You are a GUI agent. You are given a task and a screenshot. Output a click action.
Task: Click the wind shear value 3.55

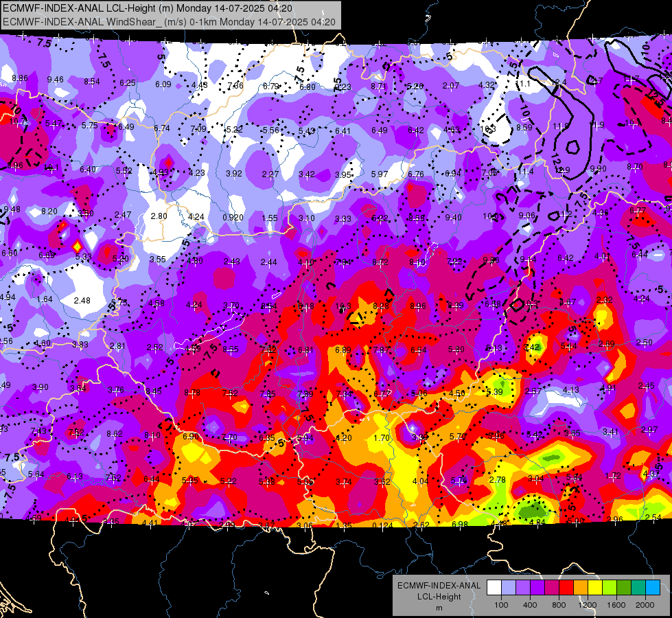(158, 260)
